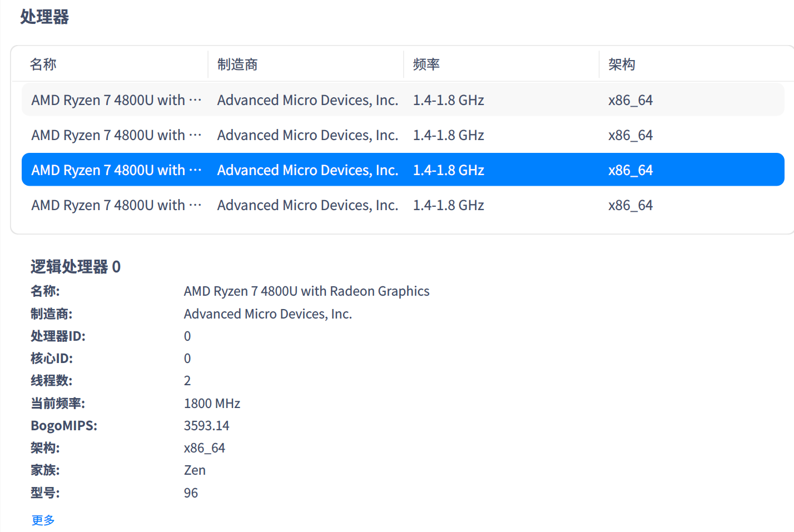Select the topmost AMD Ryzen 7 4800U table row
The width and height of the screenshot is (794, 532).
point(403,100)
